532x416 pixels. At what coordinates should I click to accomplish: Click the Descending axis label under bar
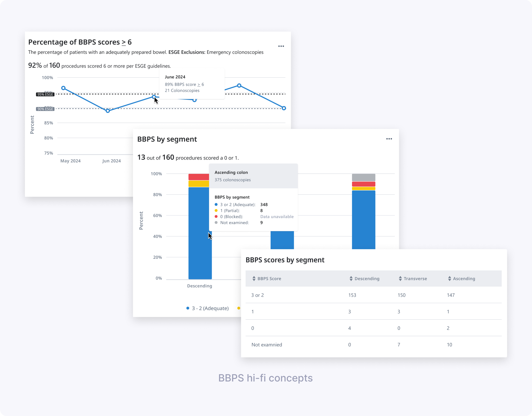pyautogui.click(x=199, y=286)
